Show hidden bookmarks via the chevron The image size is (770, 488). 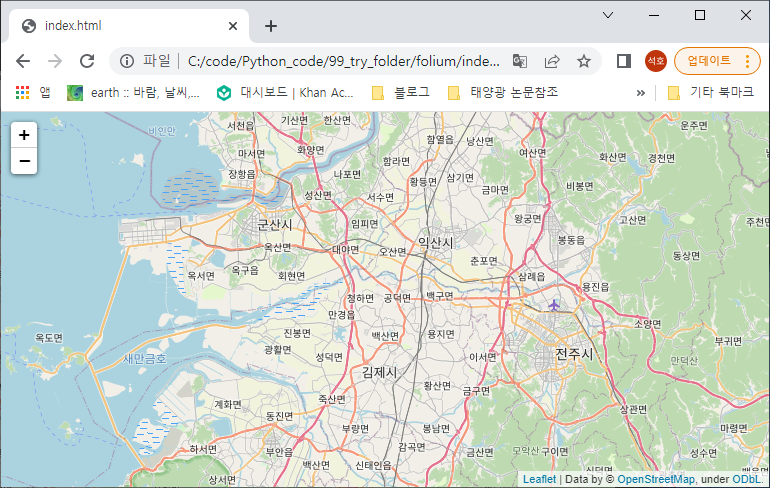(x=640, y=93)
